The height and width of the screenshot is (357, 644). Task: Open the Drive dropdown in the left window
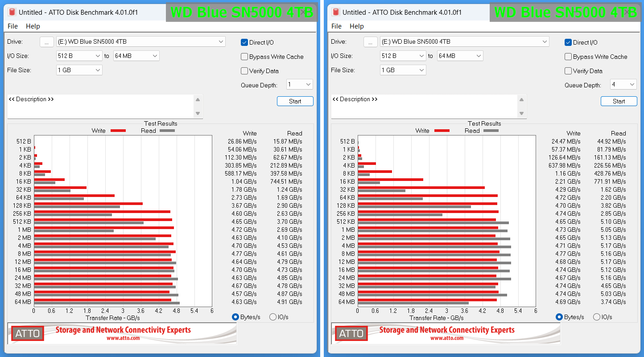click(140, 41)
